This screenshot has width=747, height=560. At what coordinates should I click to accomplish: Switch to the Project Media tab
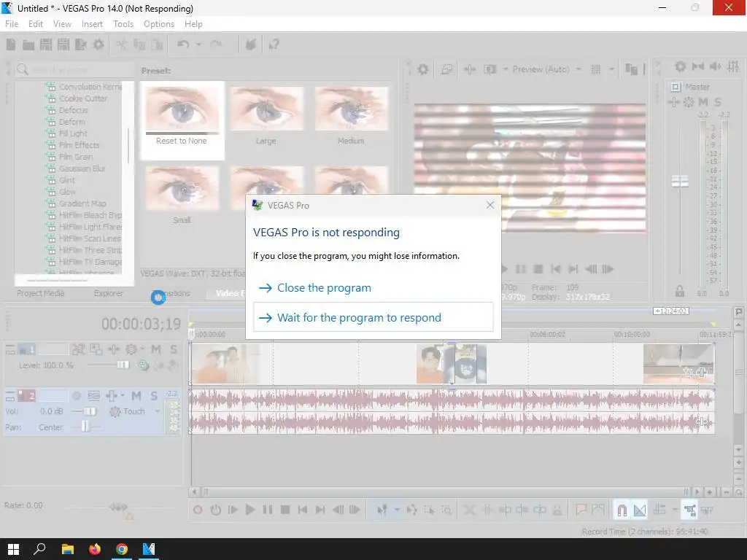pos(41,293)
